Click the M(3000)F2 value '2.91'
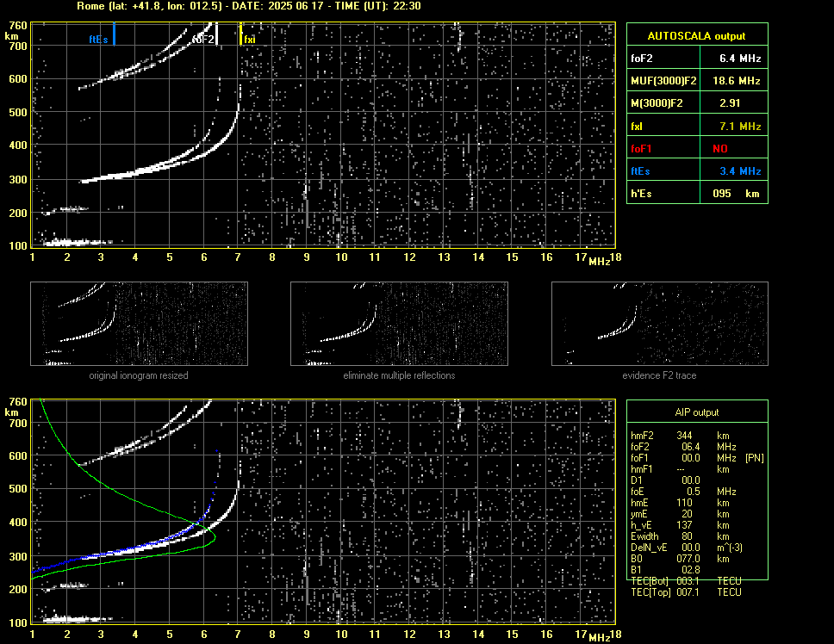The width and height of the screenshot is (834, 644). pyautogui.click(x=730, y=103)
